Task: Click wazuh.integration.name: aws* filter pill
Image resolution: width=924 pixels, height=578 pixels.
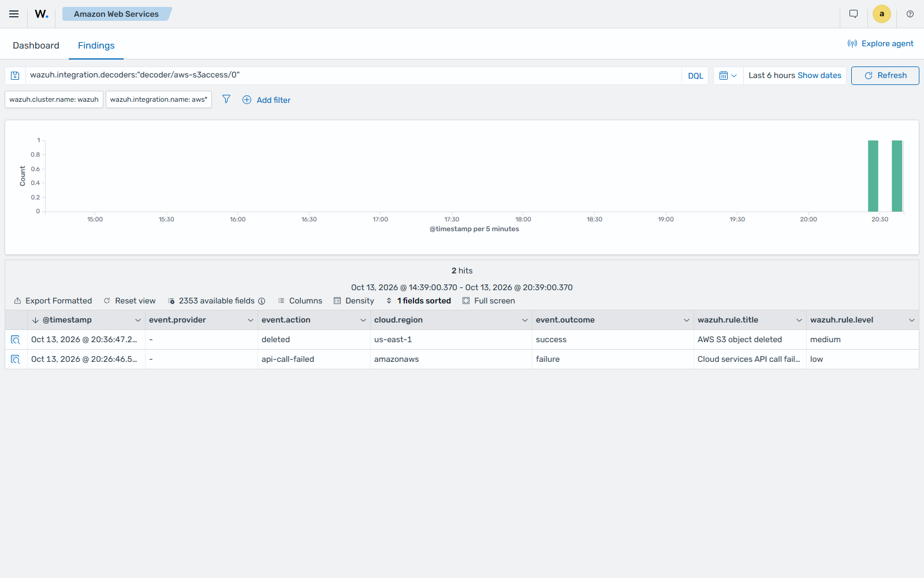Action: [x=159, y=99]
